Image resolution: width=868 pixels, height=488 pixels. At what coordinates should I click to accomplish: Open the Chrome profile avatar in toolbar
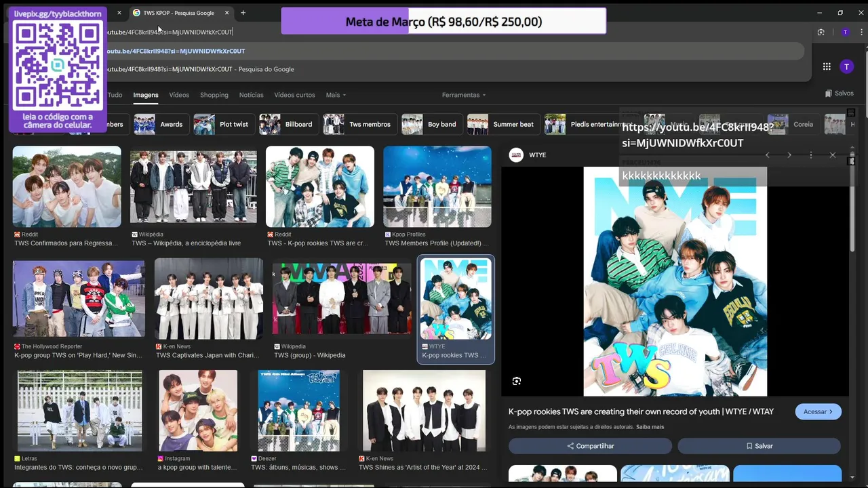pos(845,32)
